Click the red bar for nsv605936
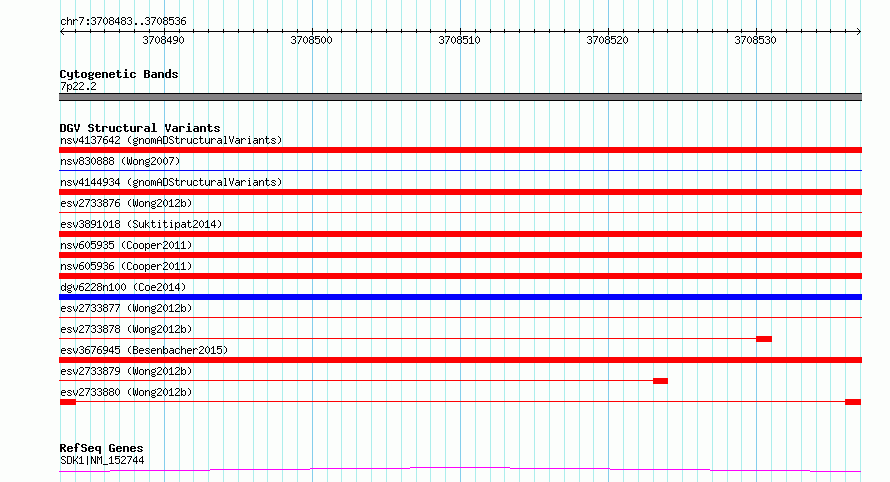 pos(460,276)
